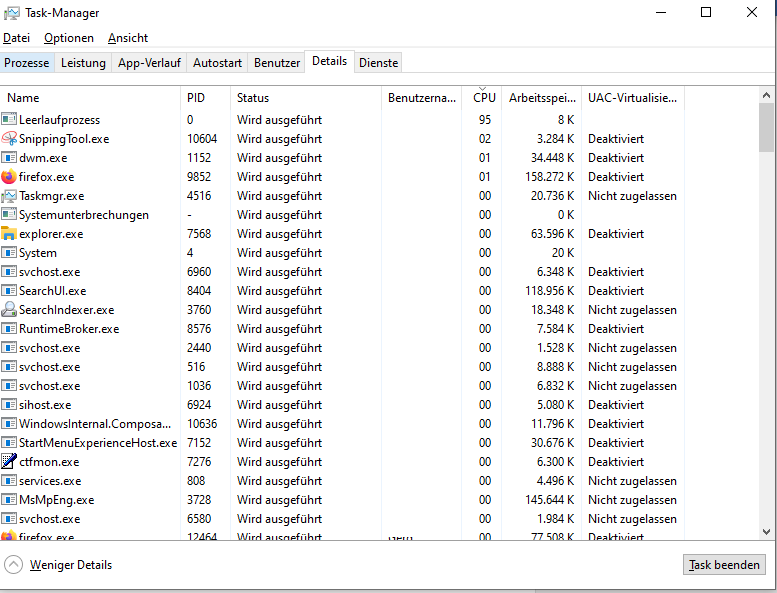The height and width of the screenshot is (593, 777).
Task: Click the MsMpEng.exe icon
Action: [x=9, y=499]
